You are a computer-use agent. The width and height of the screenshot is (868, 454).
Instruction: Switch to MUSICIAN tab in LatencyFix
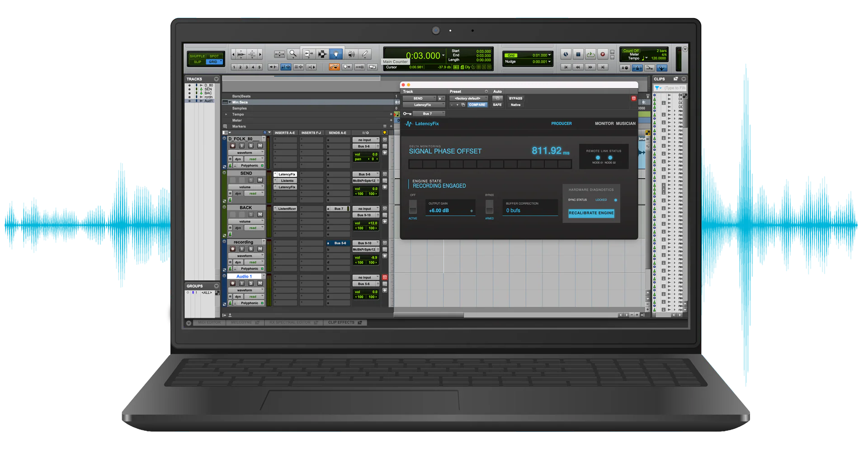pyautogui.click(x=626, y=123)
